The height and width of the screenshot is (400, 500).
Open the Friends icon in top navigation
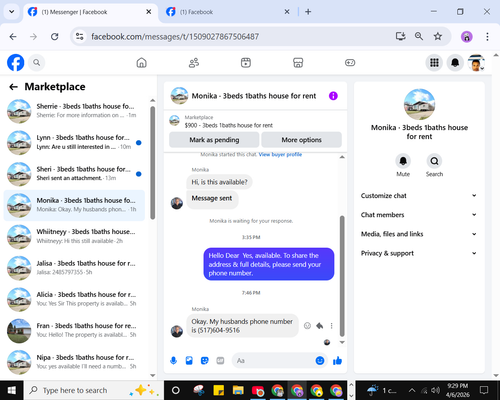[194, 63]
